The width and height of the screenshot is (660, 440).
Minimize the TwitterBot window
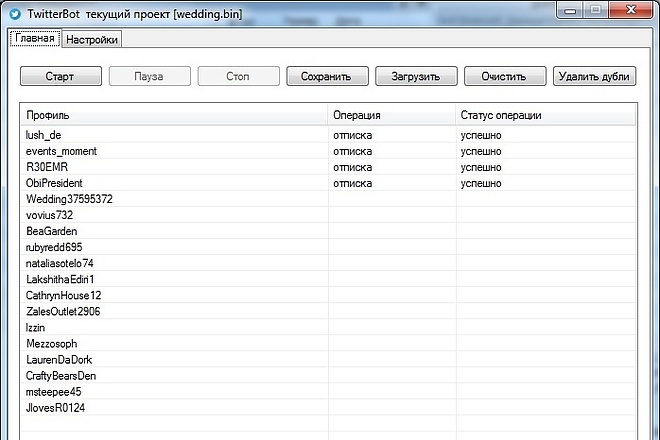(570, 10)
